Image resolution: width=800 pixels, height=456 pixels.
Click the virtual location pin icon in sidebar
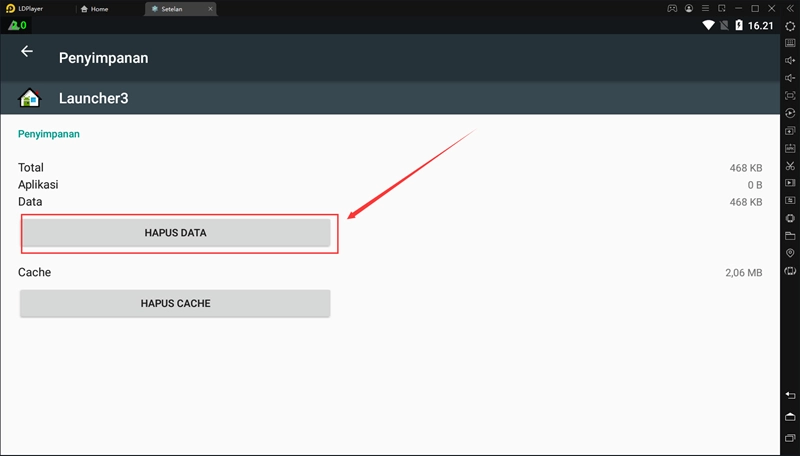pos(790,253)
